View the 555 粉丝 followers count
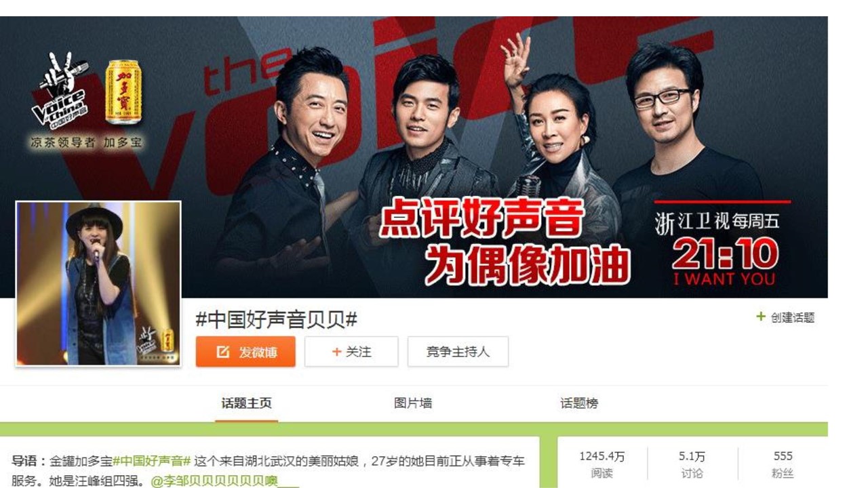868x488 pixels. tap(783, 464)
